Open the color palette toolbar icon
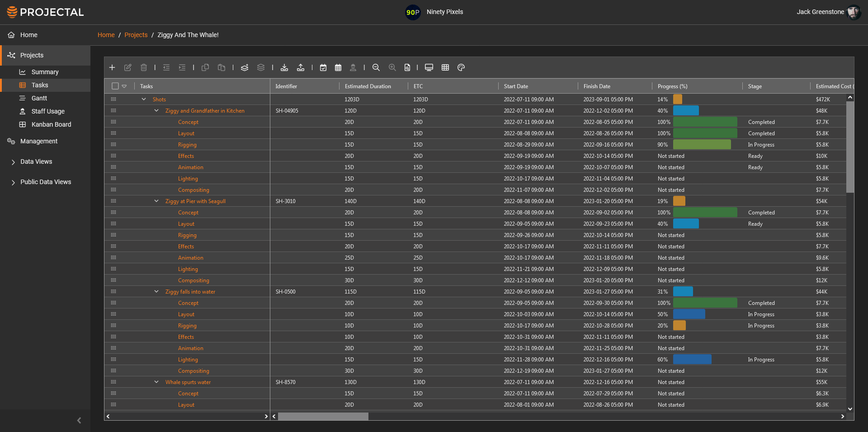The height and width of the screenshot is (432, 868). click(x=461, y=67)
